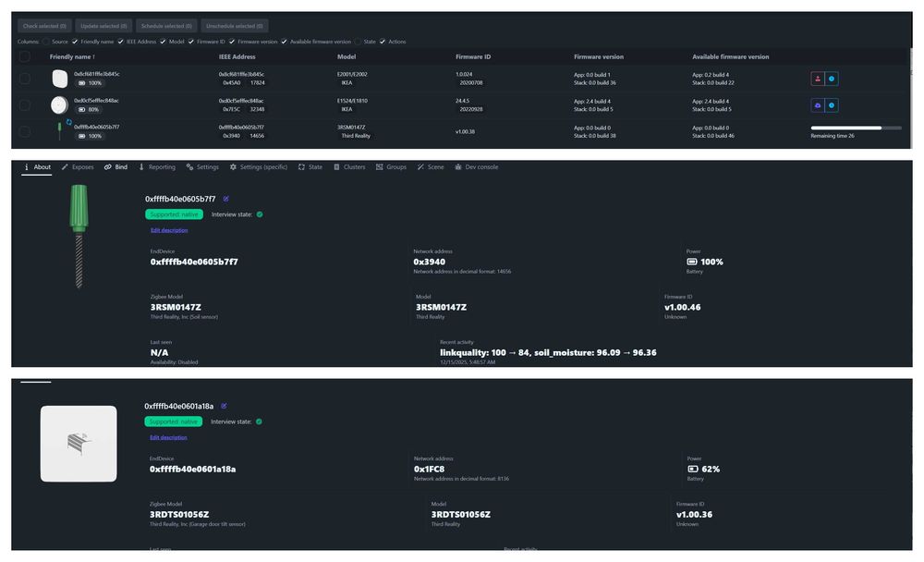Toggle the State column checkbox
Image resolution: width=924 pixels, height=562 pixels.
pos(358,42)
